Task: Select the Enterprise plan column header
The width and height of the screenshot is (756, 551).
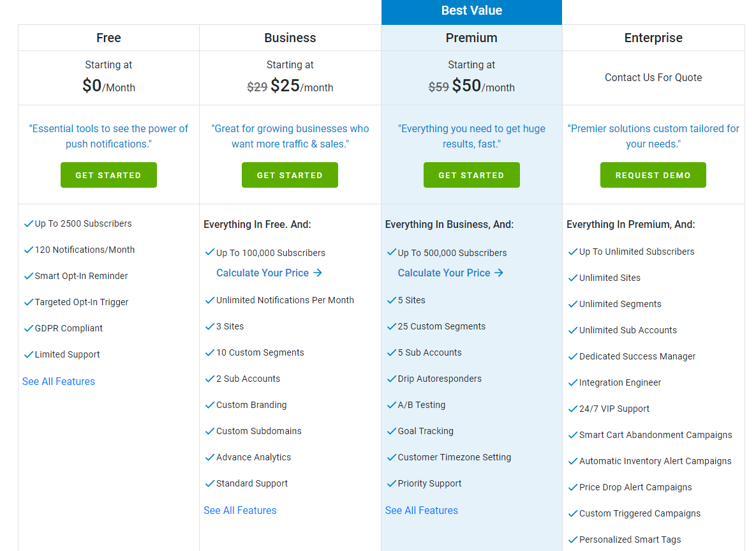Action: (653, 38)
